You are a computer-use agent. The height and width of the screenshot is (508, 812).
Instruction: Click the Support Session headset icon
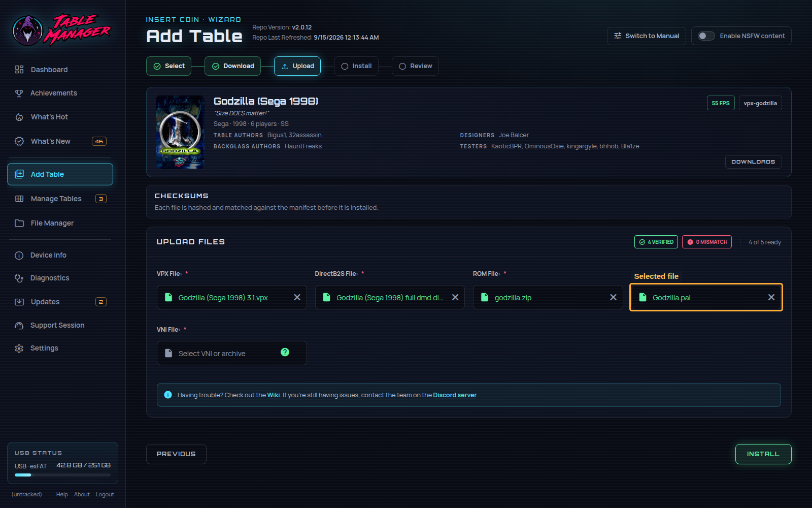[19, 326]
